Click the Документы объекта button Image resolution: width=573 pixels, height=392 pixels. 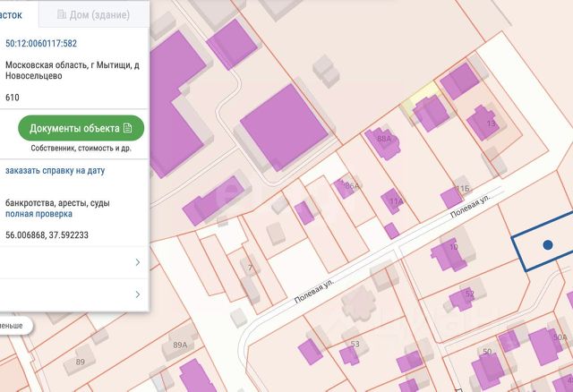click(81, 128)
